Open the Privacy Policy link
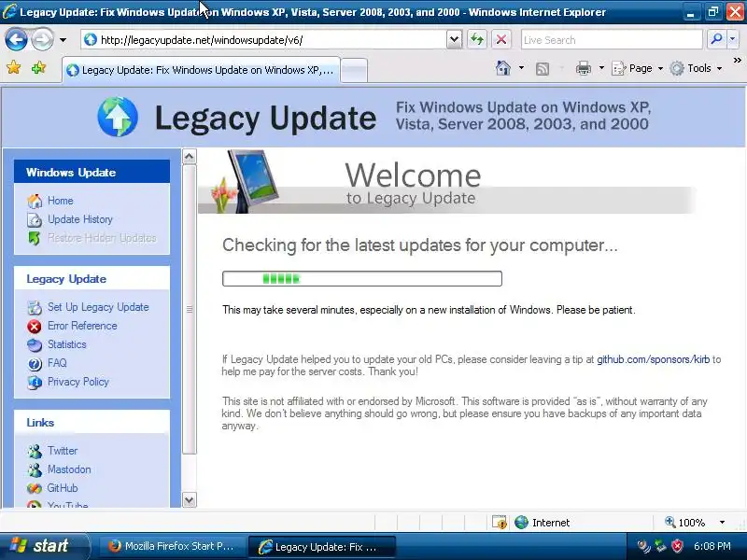This screenshot has width=747, height=560. (78, 382)
